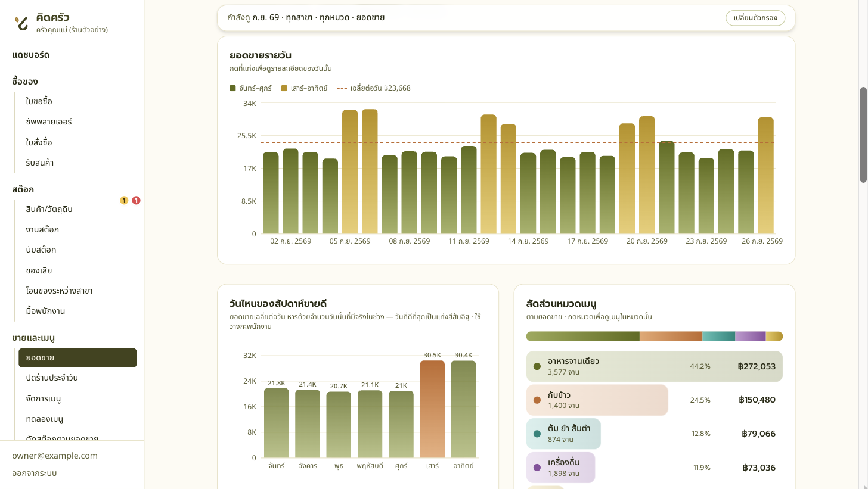The image size is (868, 489).
Task: Click the red stock alert badge
Action: point(136,200)
